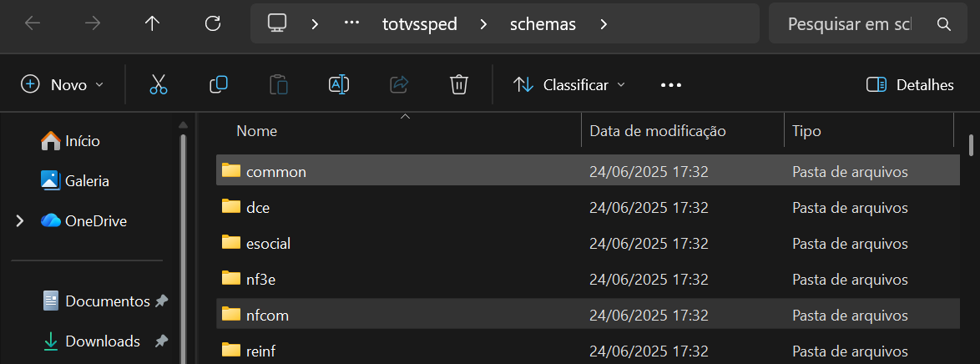Click the Copy icon in toolbar

pos(219,84)
